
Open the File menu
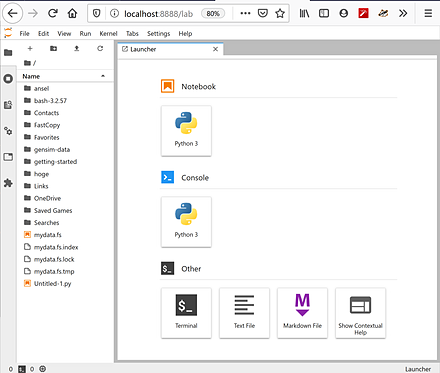click(24, 34)
